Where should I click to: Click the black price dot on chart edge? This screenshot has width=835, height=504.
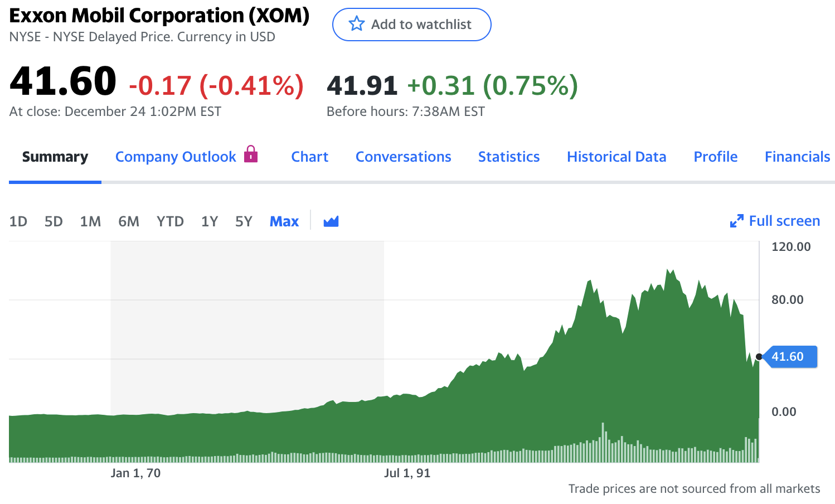(759, 357)
